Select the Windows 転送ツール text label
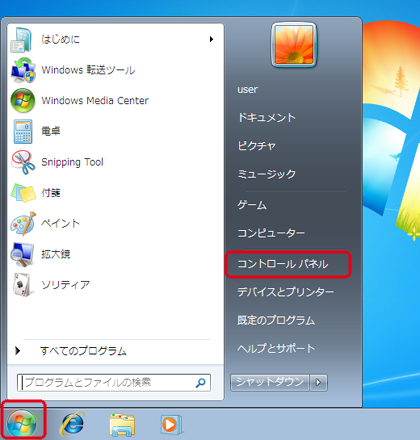The image size is (420, 440). [x=88, y=70]
